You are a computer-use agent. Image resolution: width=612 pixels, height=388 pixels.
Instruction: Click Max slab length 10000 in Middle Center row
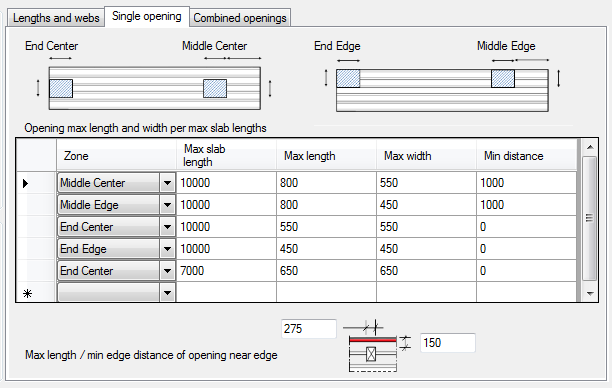coord(226,183)
